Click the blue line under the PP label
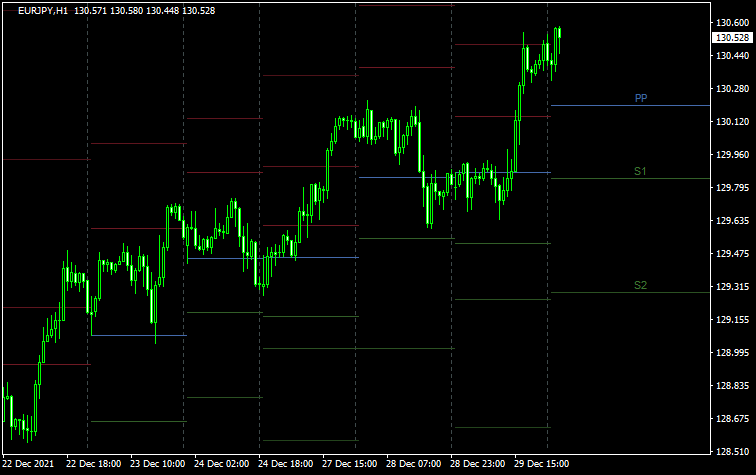Screen dimensions: 756x475 [x=630, y=105]
